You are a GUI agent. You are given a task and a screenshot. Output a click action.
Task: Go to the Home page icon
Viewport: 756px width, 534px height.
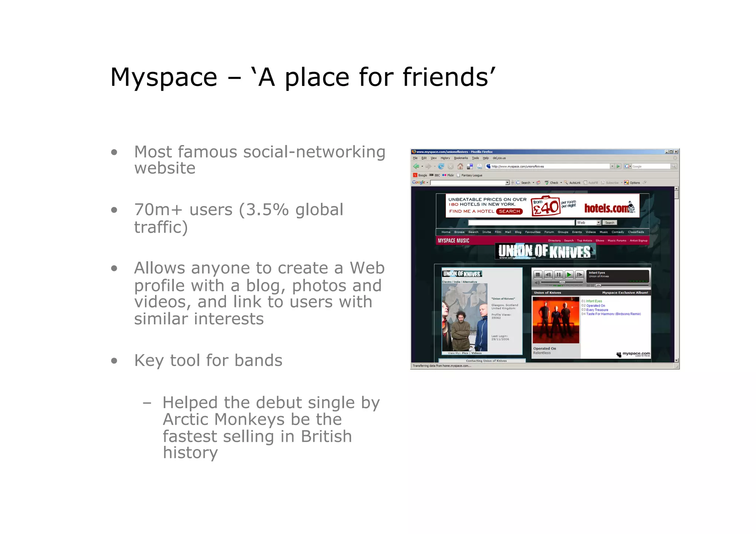(460, 166)
